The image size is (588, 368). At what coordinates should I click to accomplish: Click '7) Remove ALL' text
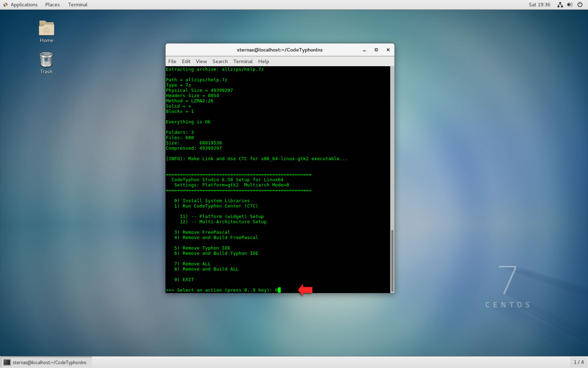coord(192,264)
